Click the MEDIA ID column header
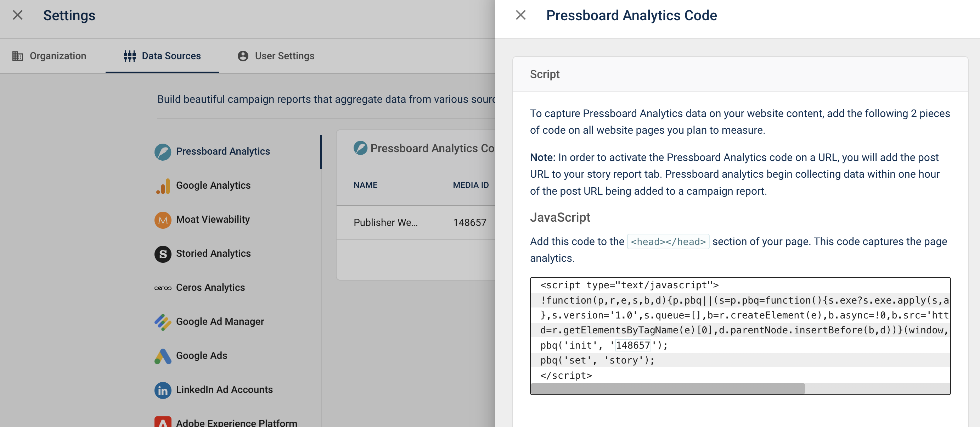Screen dimensions: 980x427 pos(471,185)
